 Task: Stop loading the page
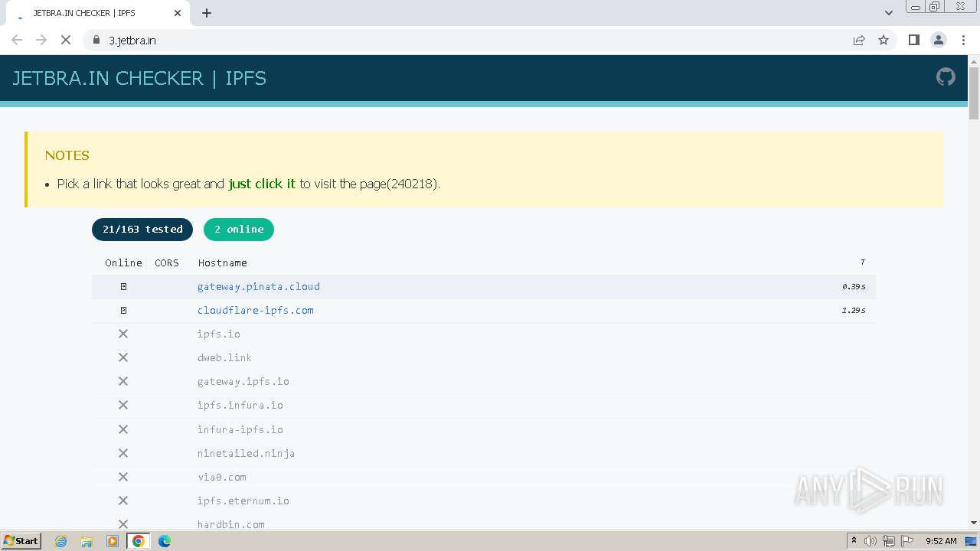[x=66, y=40]
